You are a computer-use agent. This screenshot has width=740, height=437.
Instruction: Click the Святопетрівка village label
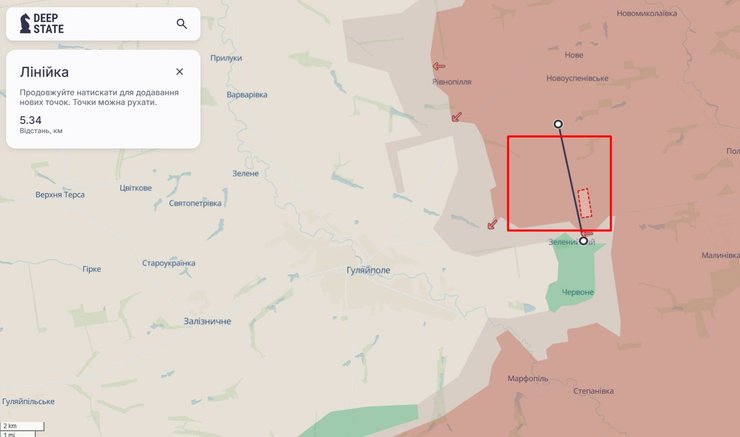195,203
